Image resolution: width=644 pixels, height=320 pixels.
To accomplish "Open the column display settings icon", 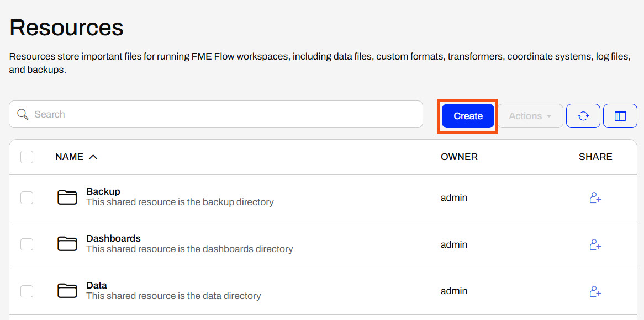I will (620, 116).
